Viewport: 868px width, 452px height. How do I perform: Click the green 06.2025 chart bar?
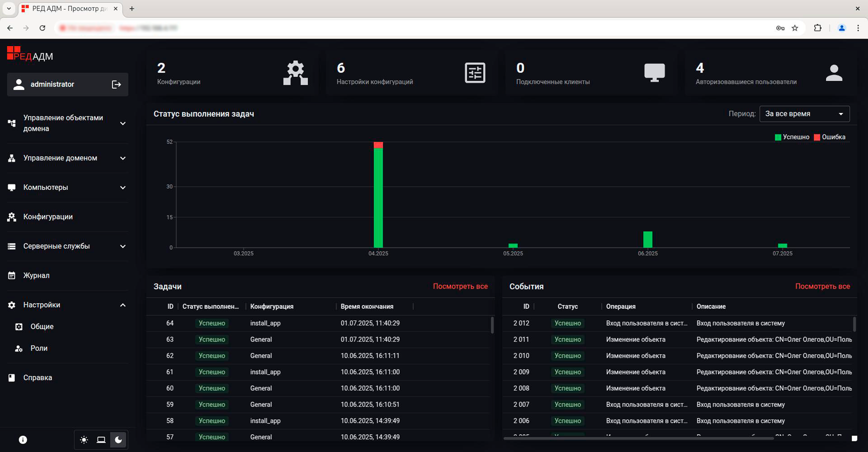point(648,239)
